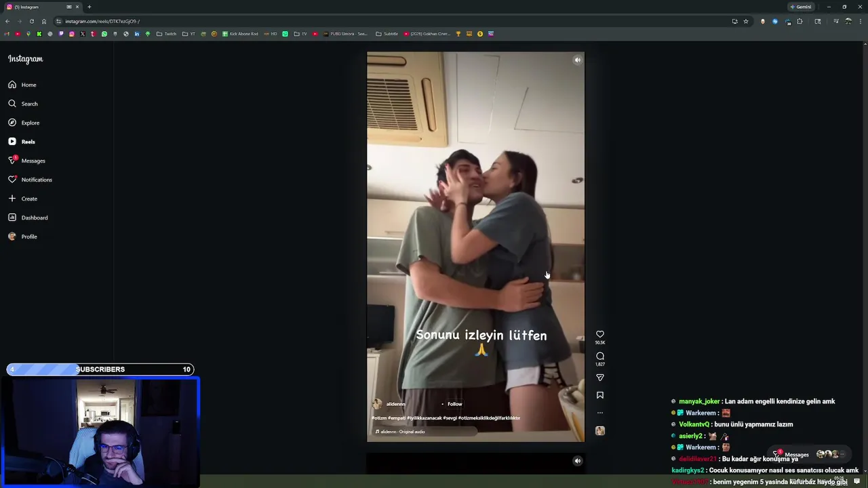
Task: Click Create to make new post
Action: tap(22, 199)
